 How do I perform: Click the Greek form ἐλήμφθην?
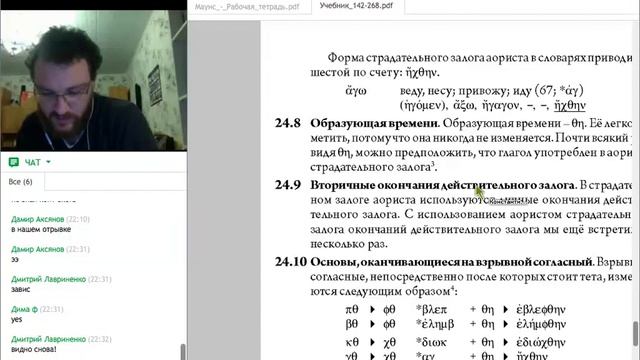541,324
